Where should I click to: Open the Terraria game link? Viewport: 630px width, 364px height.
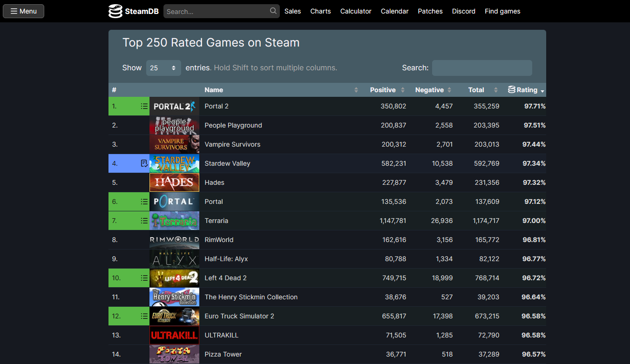pos(217,221)
